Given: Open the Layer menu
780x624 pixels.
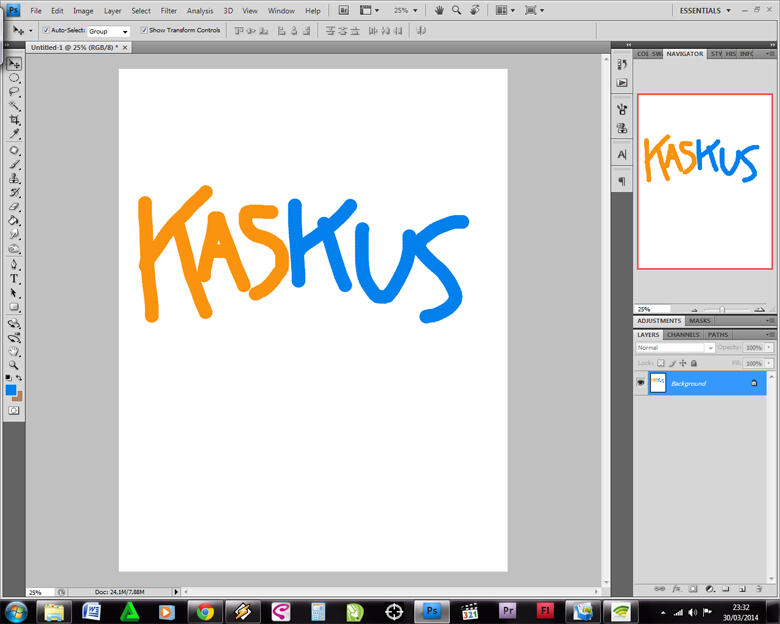Looking at the screenshot, I should 112,10.
